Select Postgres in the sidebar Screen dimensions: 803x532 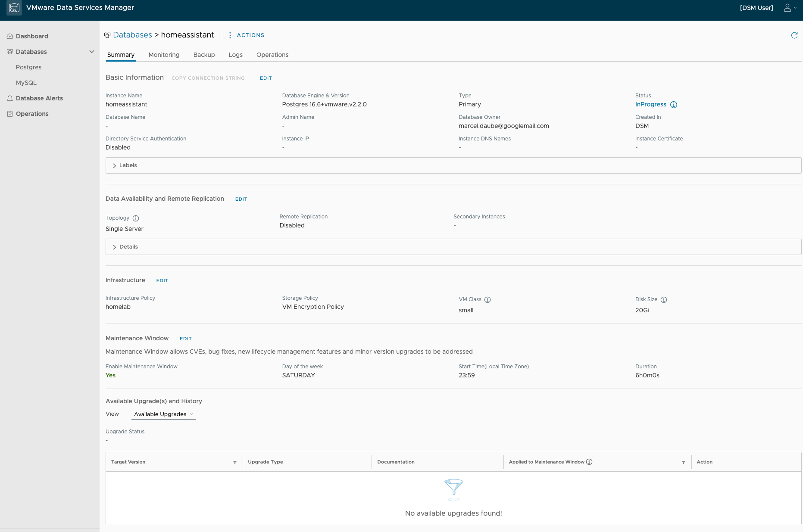[x=29, y=67]
